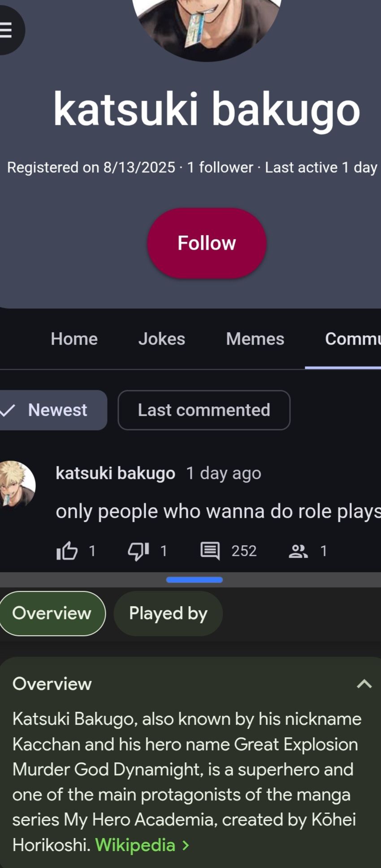Switch to the Jokes tab
Viewport: 381px width, 868px height.
click(x=161, y=339)
